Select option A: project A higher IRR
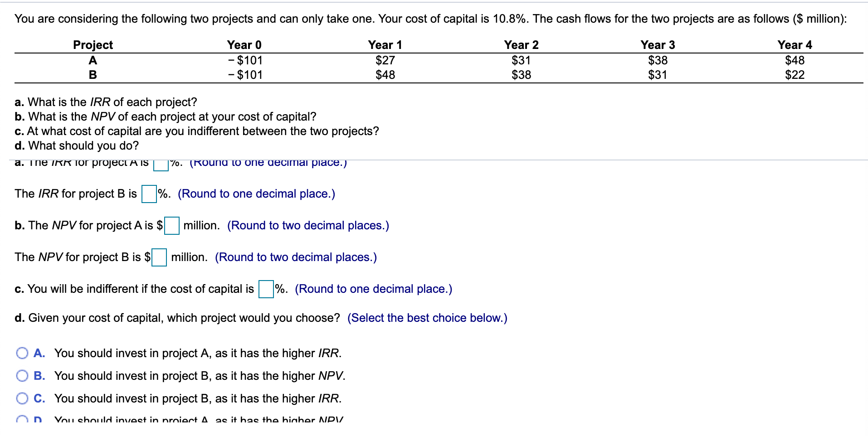The height and width of the screenshot is (436, 868). click(x=22, y=353)
